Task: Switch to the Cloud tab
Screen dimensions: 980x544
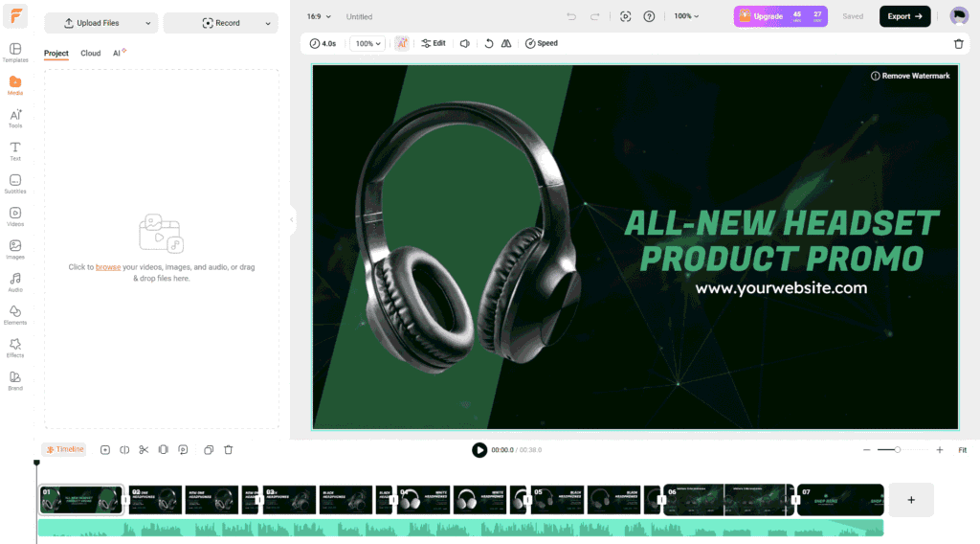Action: tap(91, 53)
